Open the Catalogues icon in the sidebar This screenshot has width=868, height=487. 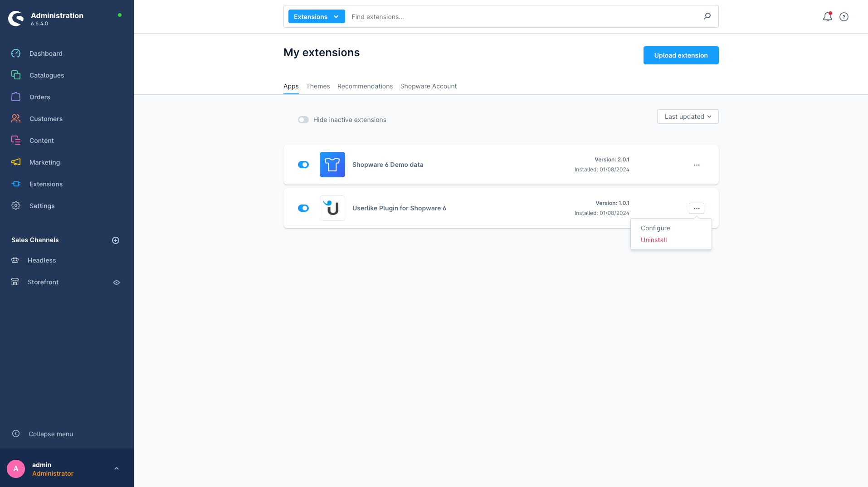click(16, 75)
